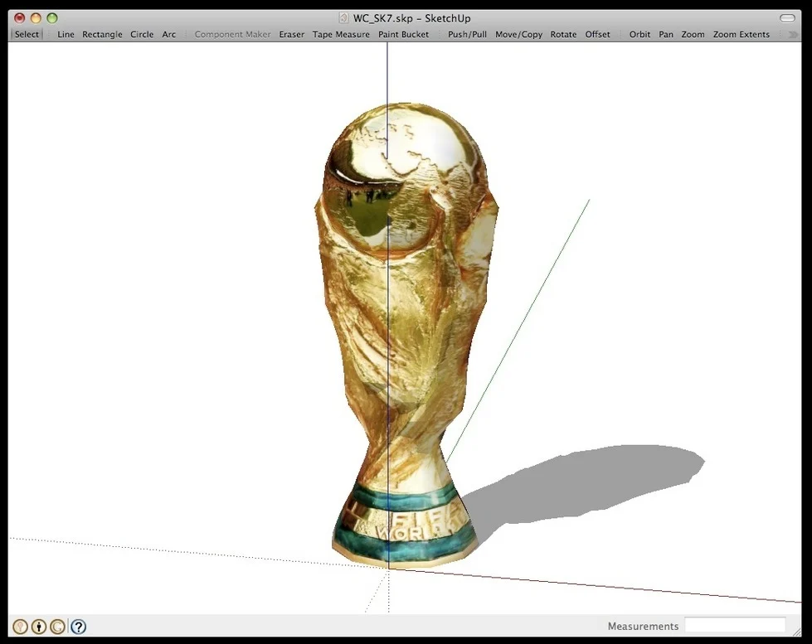Pick the Rectangle drawing tool
Viewport: 812px width, 644px height.
click(x=102, y=34)
